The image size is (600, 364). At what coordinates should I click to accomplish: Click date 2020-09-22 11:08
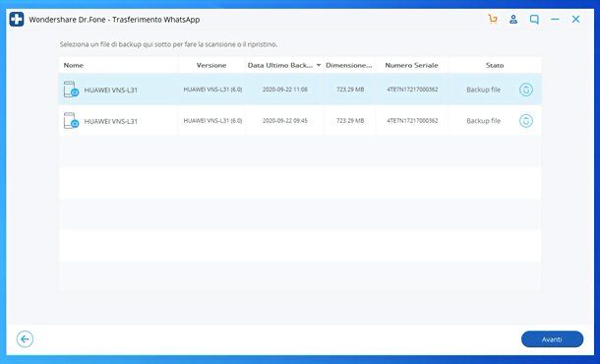[x=284, y=90]
